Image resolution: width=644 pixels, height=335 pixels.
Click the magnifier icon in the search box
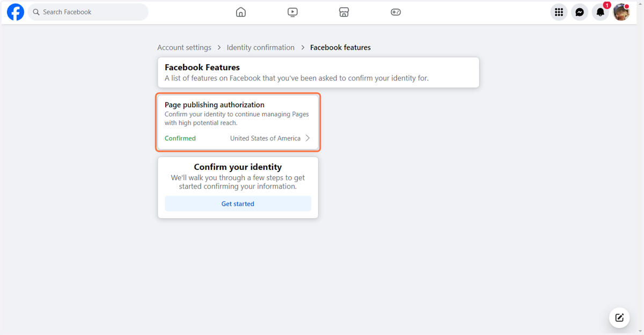point(36,12)
